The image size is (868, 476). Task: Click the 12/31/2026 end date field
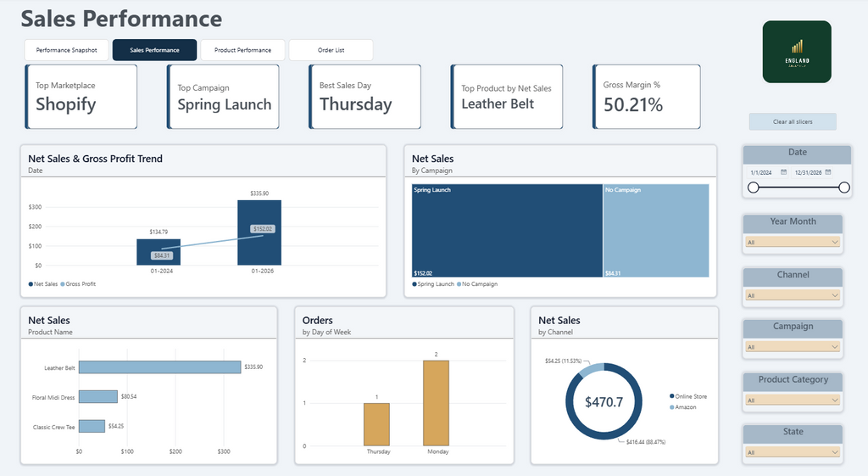[808, 172]
